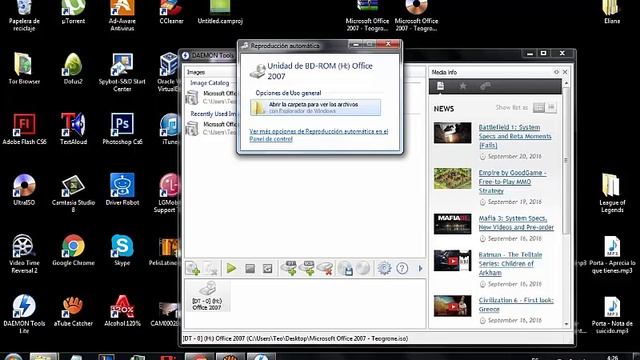
Task: Select the League of Legends folder
Action: point(612,193)
